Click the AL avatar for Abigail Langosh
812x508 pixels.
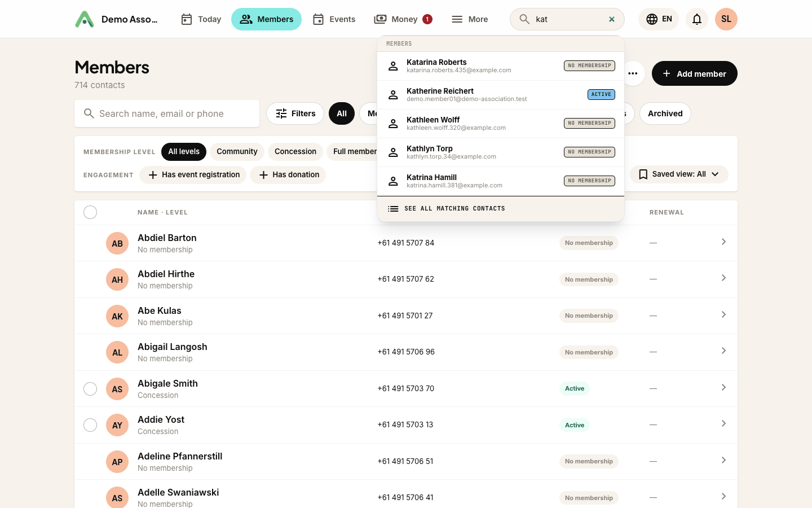pyautogui.click(x=117, y=352)
